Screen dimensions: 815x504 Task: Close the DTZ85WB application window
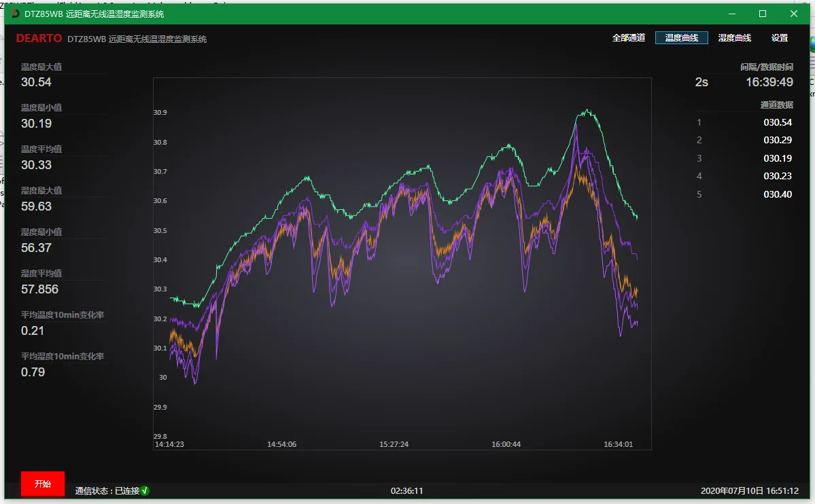[793, 14]
